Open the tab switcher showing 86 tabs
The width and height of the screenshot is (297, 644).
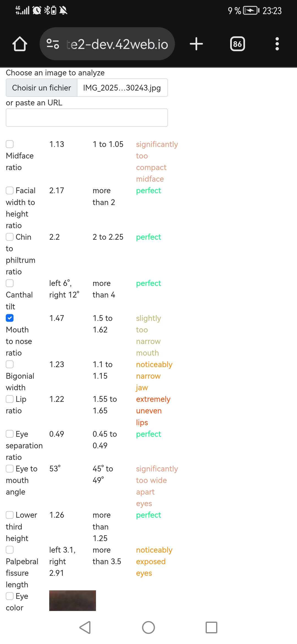pyautogui.click(x=237, y=44)
